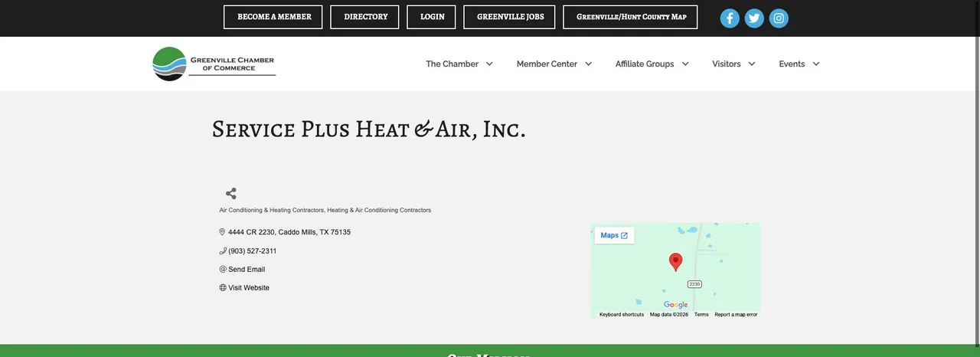980x357 pixels.
Task: Click the Greenville Chamber of Commerce logo
Action: [x=214, y=64]
